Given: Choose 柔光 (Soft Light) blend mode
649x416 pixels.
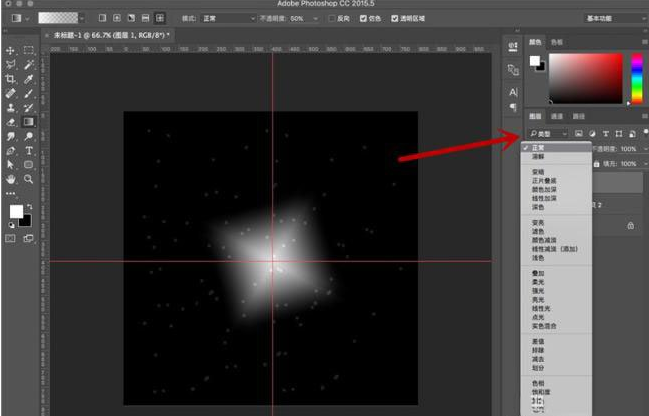Looking at the screenshot, I should 556,282.
